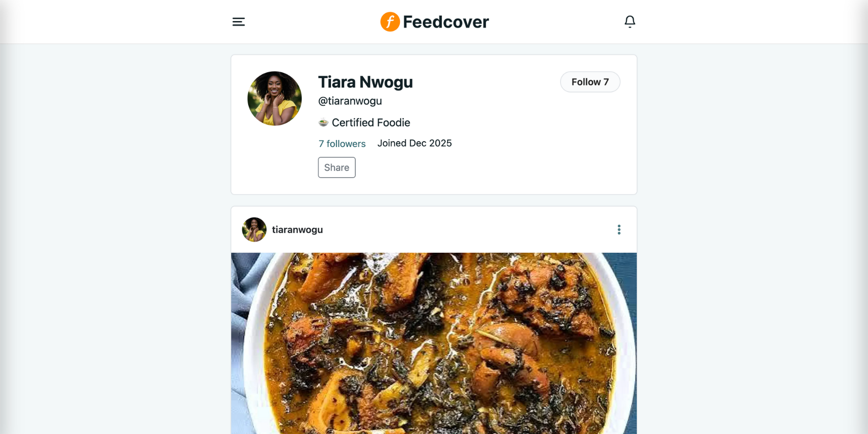This screenshot has height=434, width=868.
Task: Click the Certified Foodie bio text
Action: [370, 122]
